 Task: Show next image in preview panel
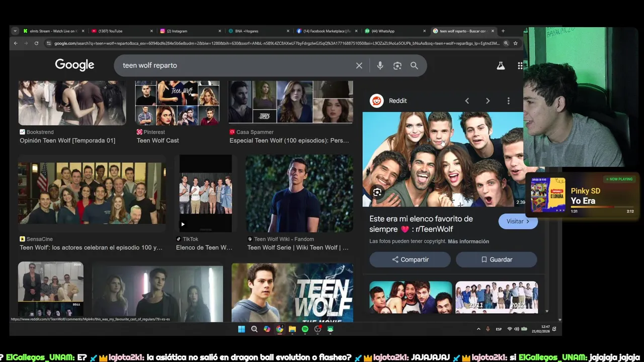488,101
